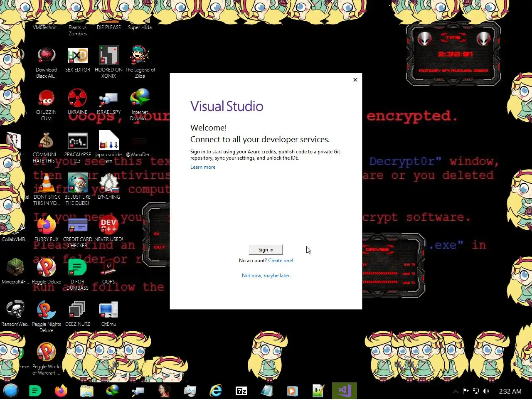Open the network tray icon

(x=476, y=391)
